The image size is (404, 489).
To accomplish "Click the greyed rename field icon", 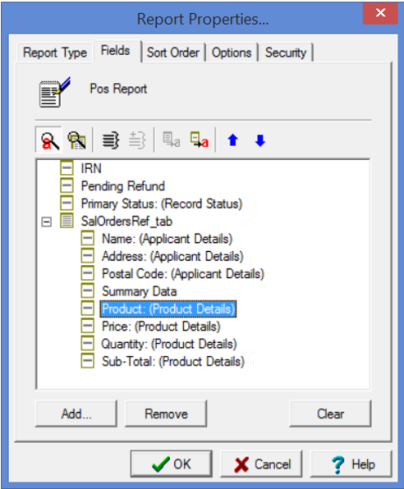I will pos(171,140).
